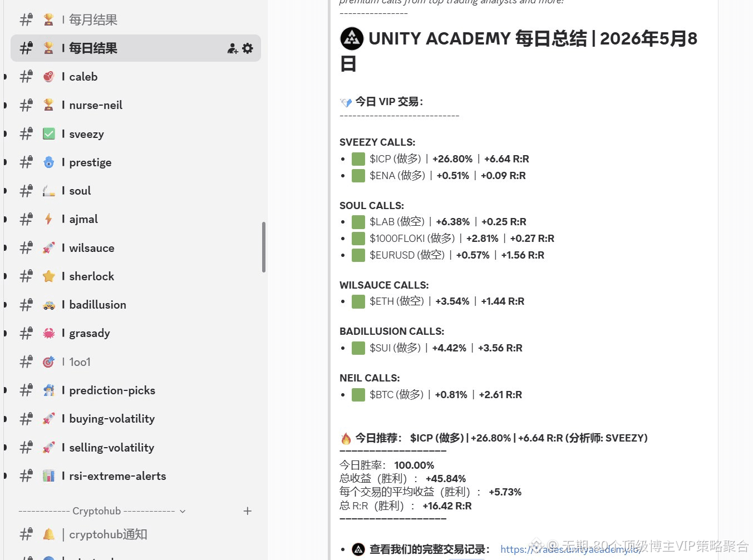Click the green checkmark icon beside sveezy

[x=49, y=134]
